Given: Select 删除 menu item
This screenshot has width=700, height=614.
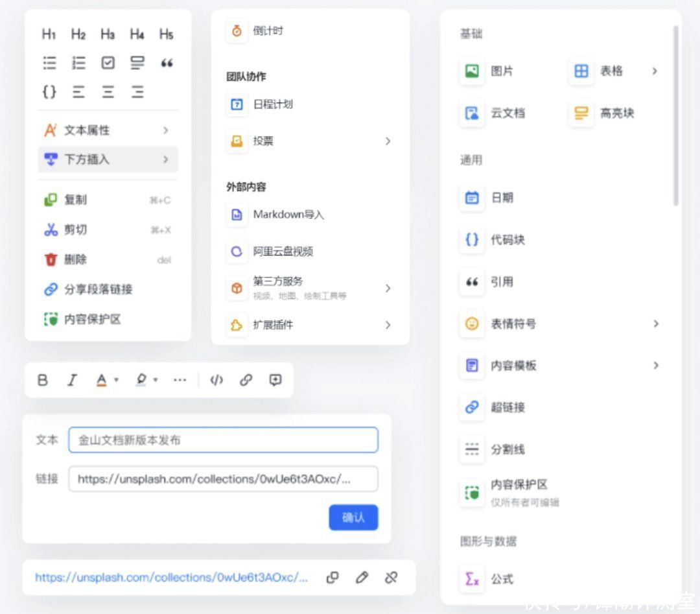Looking at the screenshot, I should point(108,259).
